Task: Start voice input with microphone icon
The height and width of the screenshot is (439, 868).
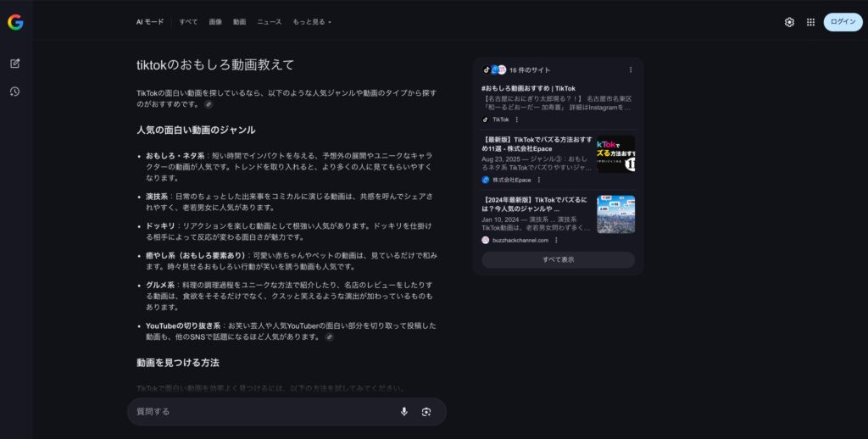Action: [403, 412]
